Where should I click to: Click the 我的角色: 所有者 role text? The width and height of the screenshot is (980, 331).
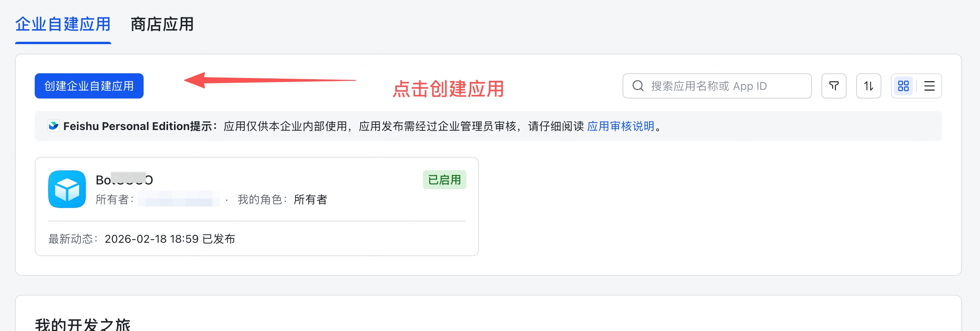pos(282,199)
